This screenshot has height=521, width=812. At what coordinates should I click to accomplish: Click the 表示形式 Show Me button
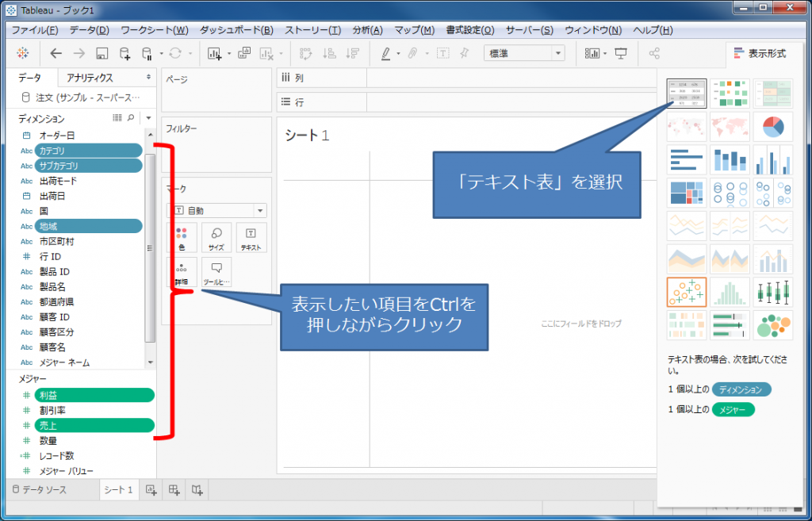click(760, 53)
